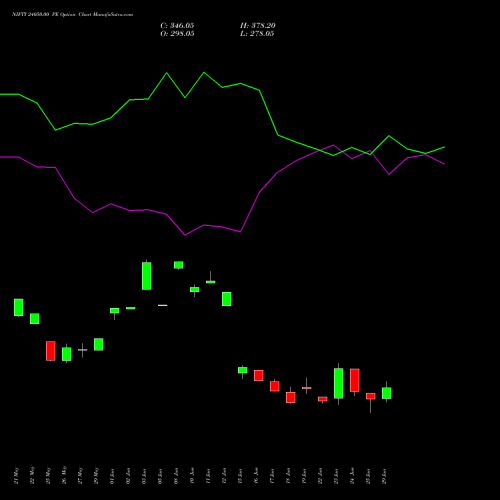
Task: Click the low price value L: 278.05
Action: point(257,34)
